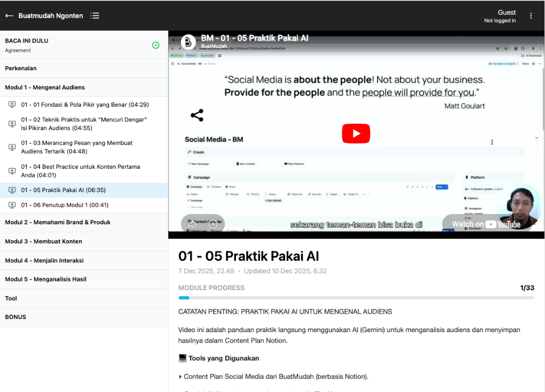Click the Watch on YouTube button

486,224
